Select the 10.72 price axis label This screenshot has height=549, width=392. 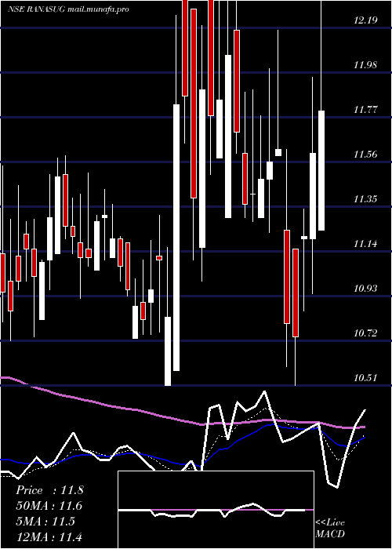[365, 333]
